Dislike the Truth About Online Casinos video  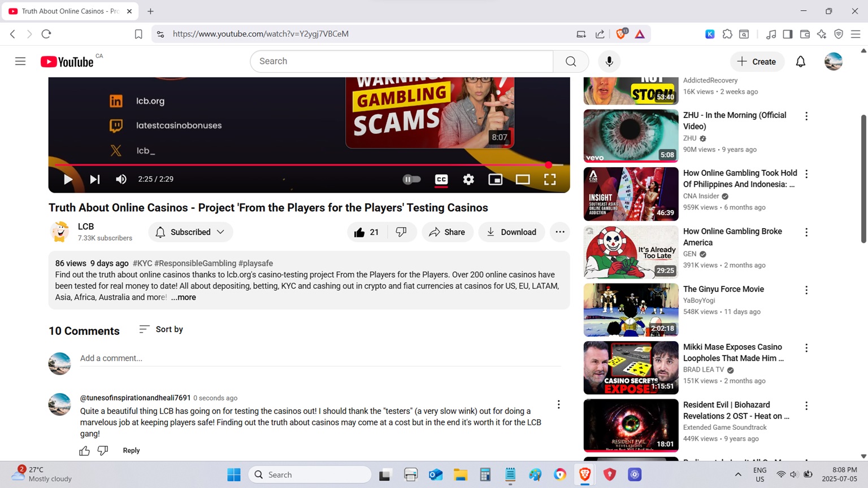401,232
